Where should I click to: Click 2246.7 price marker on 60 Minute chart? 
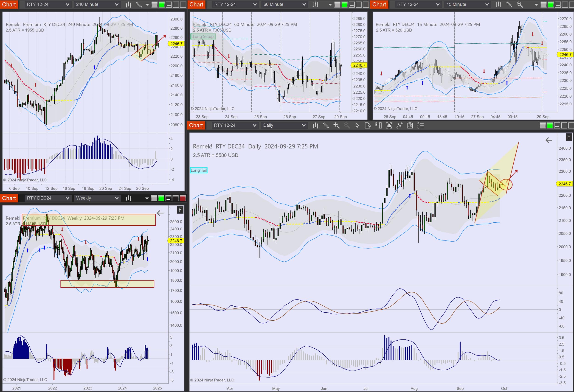[359, 65]
